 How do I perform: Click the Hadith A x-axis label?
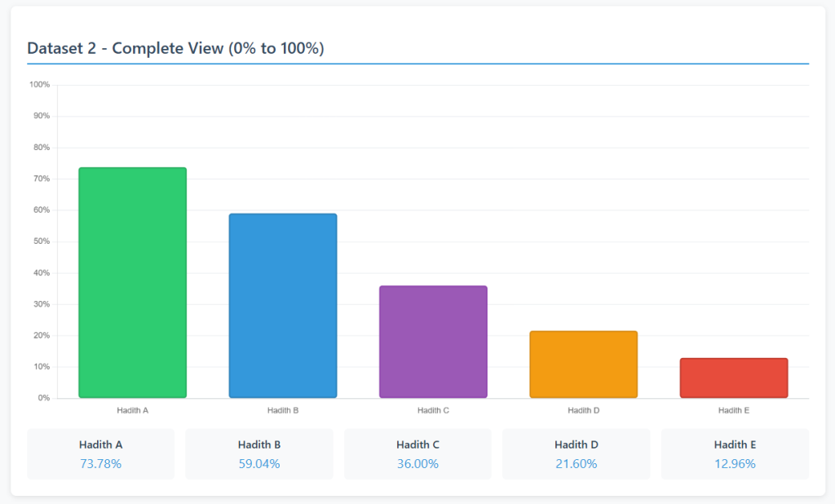tap(132, 410)
